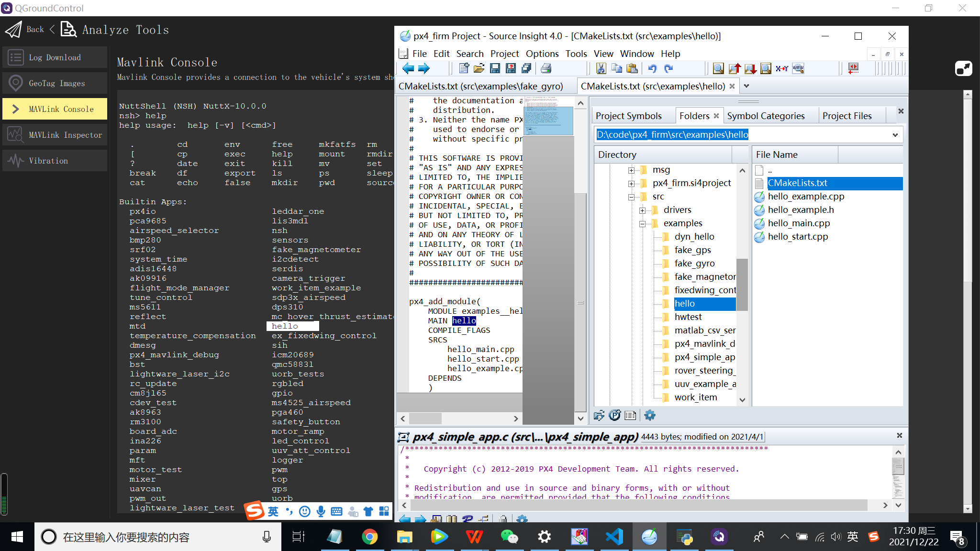Collapse the src folder tree node

(632, 197)
